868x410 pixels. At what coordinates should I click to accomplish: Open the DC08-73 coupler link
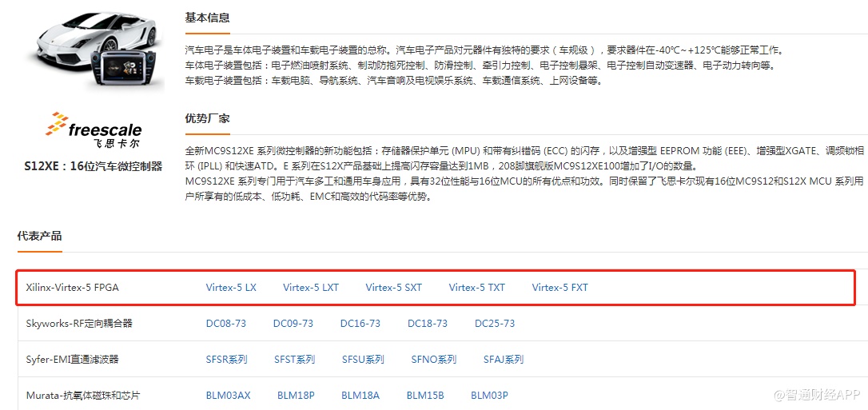click(226, 323)
